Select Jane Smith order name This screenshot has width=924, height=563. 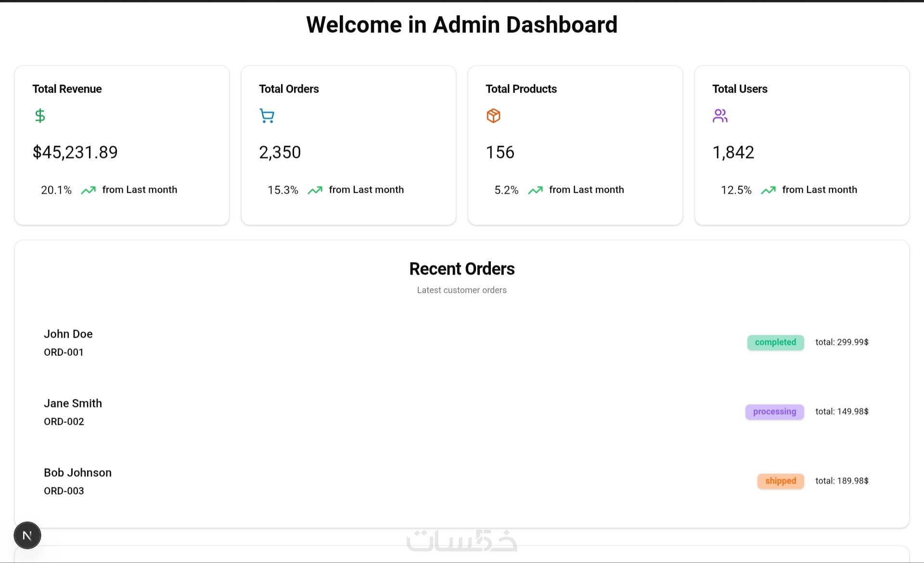coord(73,403)
